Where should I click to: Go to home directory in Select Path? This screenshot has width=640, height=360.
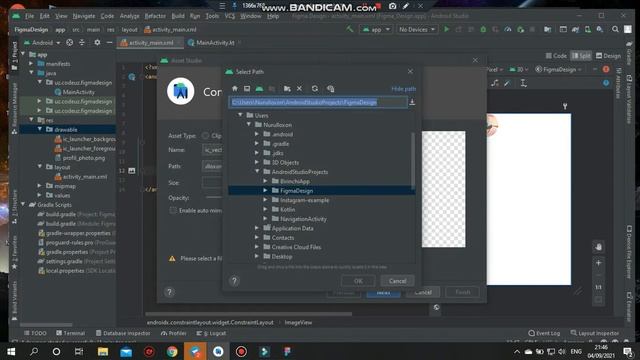(235, 89)
